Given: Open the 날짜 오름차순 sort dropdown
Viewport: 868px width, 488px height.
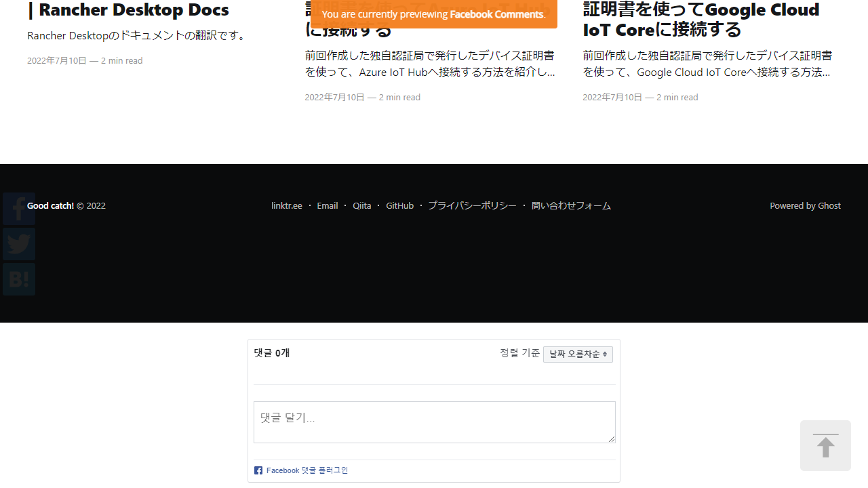Looking at the screenshot, I should tap(578, 354).
